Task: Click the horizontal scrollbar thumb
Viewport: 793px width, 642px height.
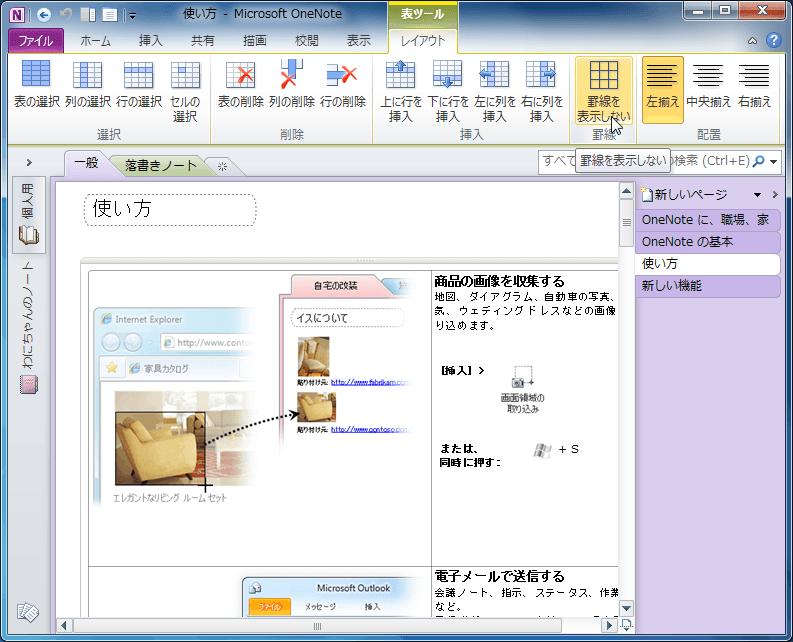Action: [317, 626]
